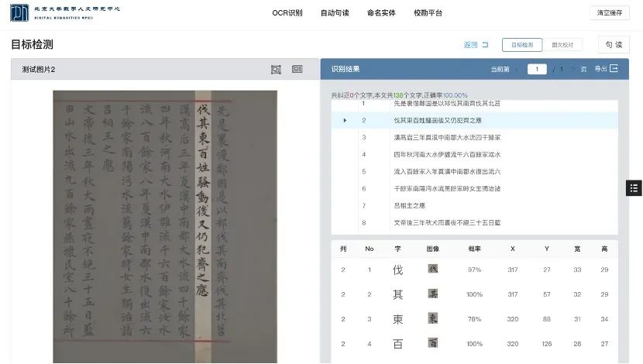The image size is (643, 364).
Task: Click the 测试图片2 image title
Action: (39, 69)
